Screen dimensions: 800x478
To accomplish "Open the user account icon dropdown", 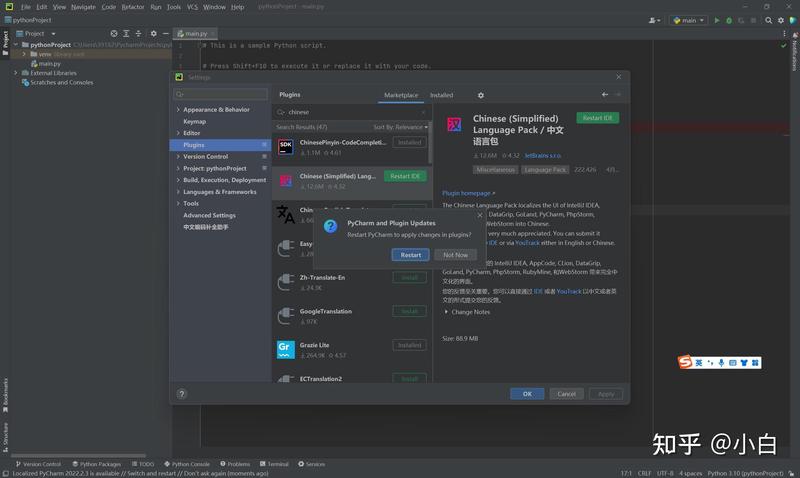I will pyautogui.click(x=655, y=20).
